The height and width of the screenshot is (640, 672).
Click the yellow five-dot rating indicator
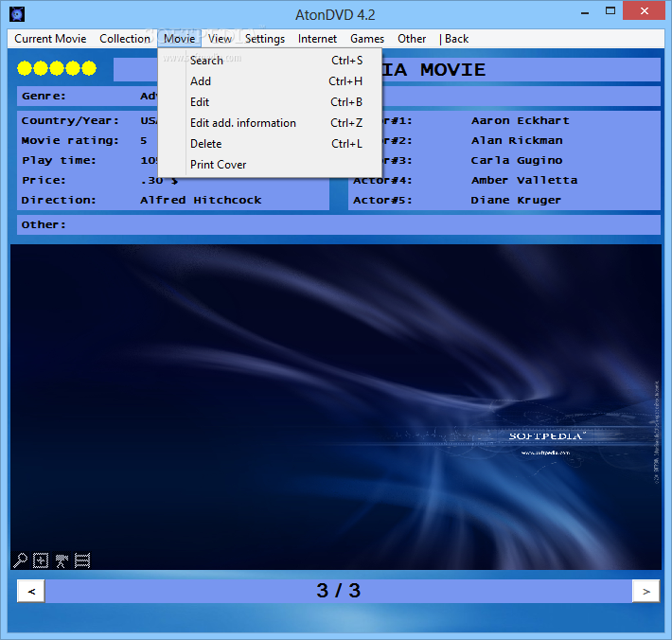(57, 68)
